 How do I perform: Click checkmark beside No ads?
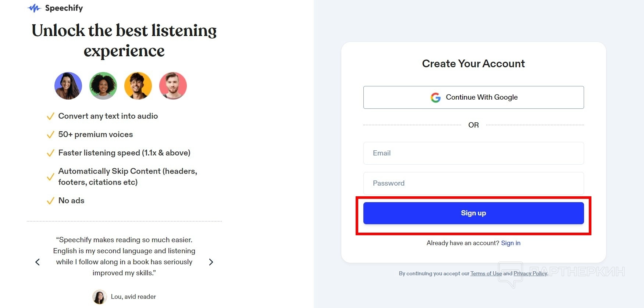(x=50, y=201)
